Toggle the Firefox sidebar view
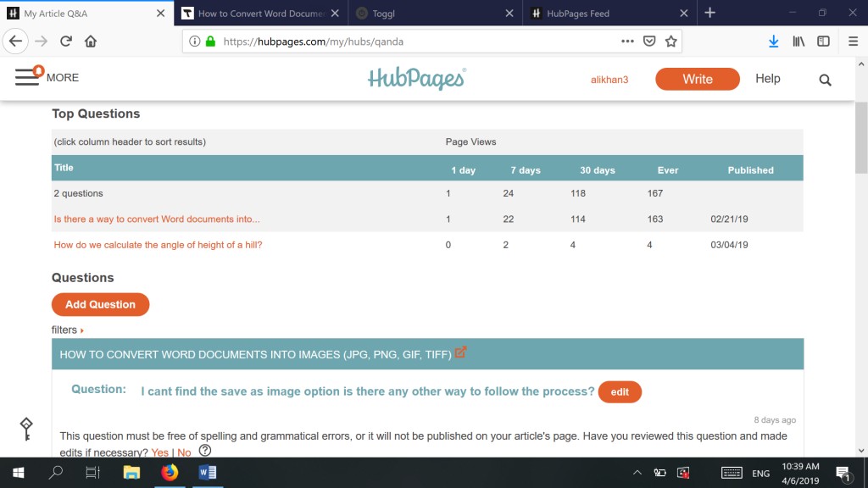The width and height of the screenshot is (868, 488). pyautogui.click(x=824, y=42)
